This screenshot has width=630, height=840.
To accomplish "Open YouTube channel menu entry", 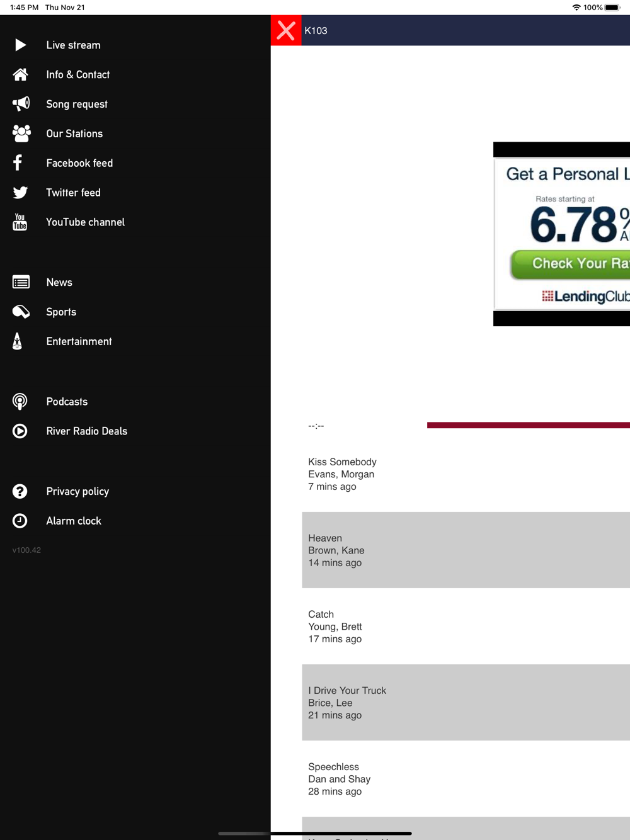I will 85,222.
